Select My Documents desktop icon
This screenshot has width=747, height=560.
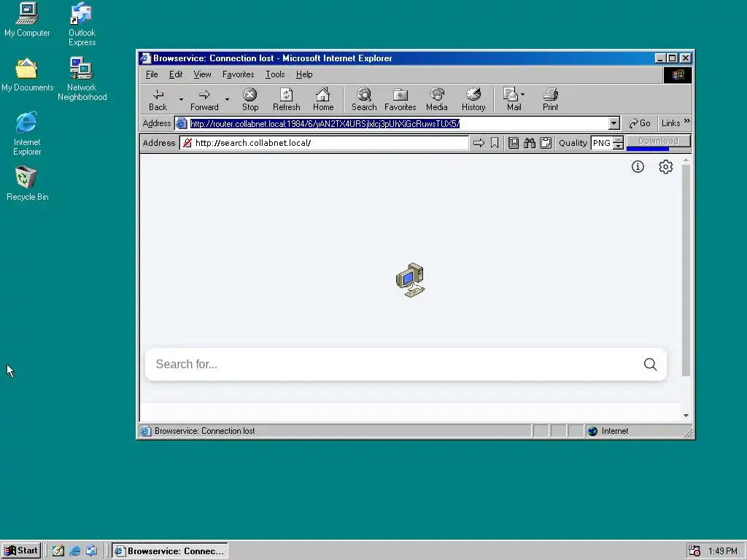click(27, 75)
